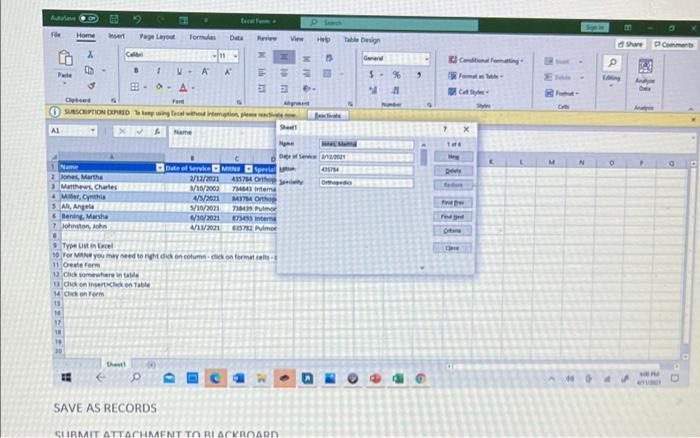Click the Reactivate button
The height and width of the screenshot is (438, 700).
pyautogui.click(x=328, y=115)
